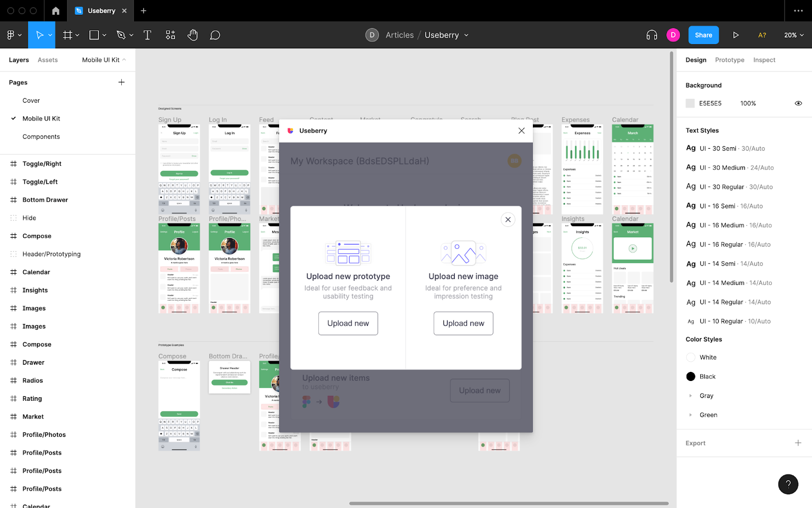This screenshot has width=812, height=508.
Task: Open the A? missing fonts indicator
Action: click(x=762, y=35)
